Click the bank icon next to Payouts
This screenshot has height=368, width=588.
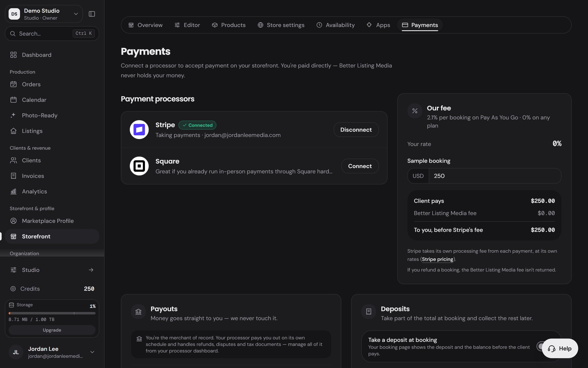138,312
